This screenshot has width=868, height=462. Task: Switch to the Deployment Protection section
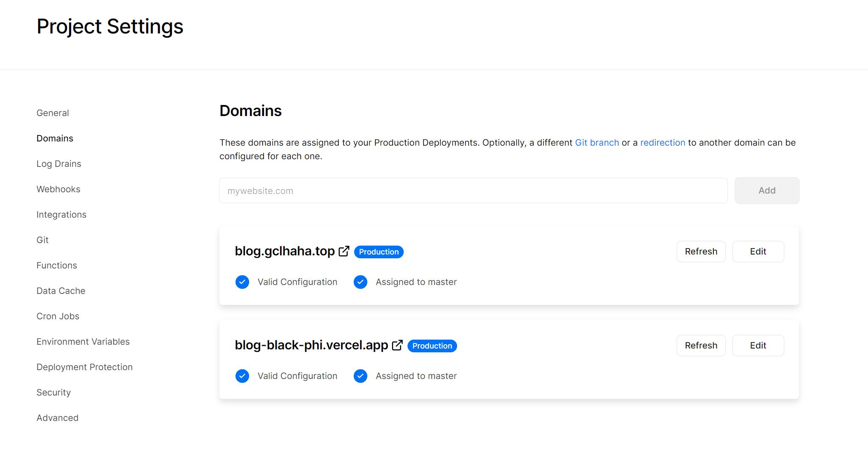coord(84,367)
